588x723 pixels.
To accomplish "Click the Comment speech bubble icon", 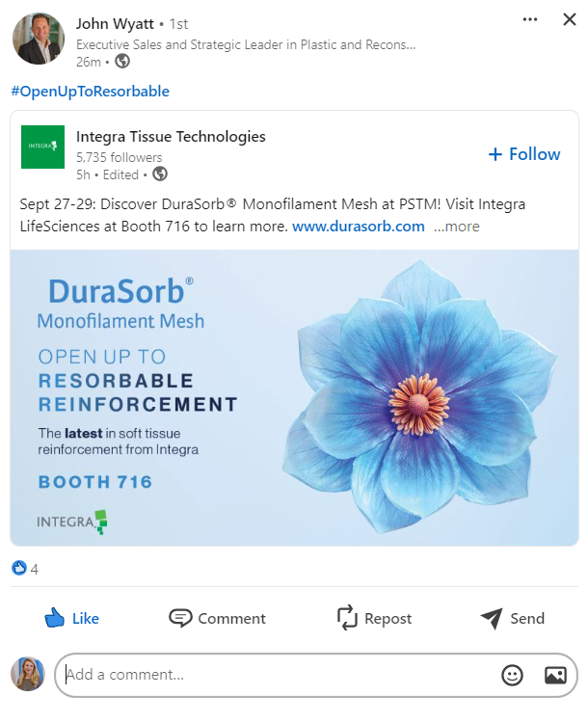I will (x=180, y=618).
